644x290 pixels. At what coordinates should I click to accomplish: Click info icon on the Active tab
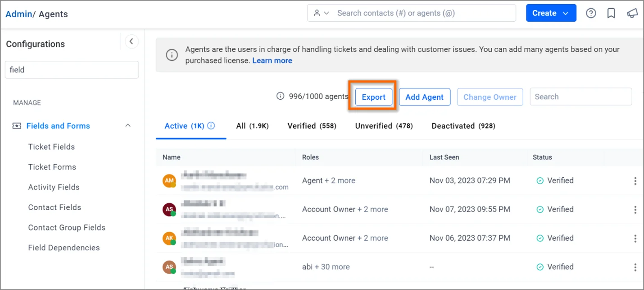pos(211,126)
